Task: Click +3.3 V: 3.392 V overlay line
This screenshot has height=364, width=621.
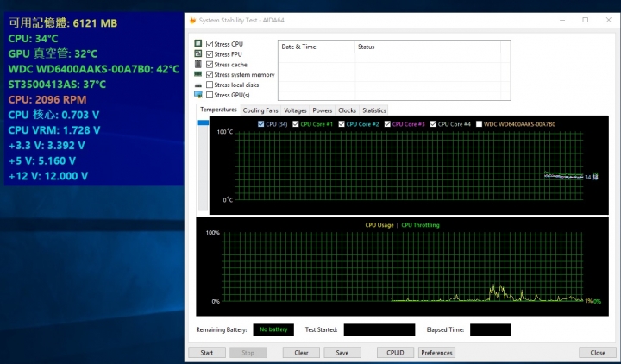Action: [x=47, y=146]
